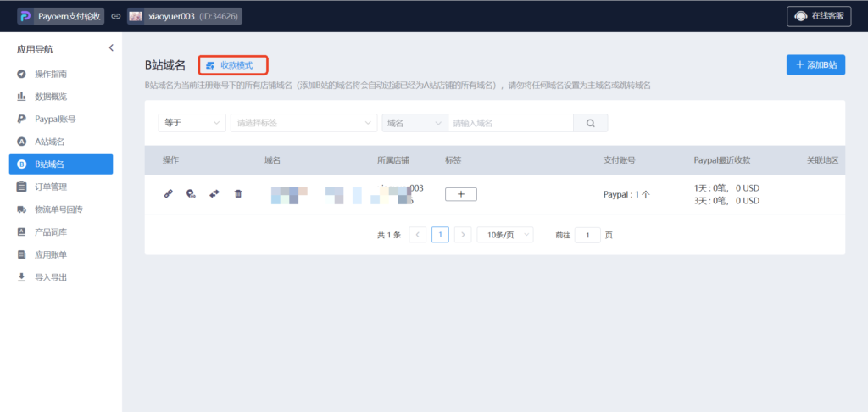Viewport: 868px width, 412px height.
Task: Delete the domain with the trash icon
Action: [238, 194]
